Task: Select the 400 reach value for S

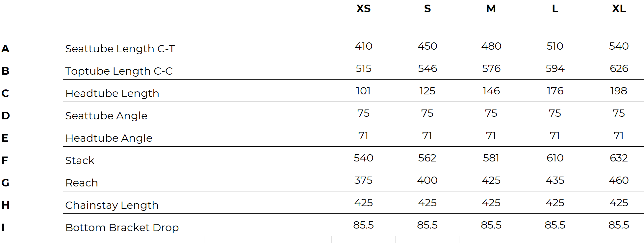Action: 427,180
